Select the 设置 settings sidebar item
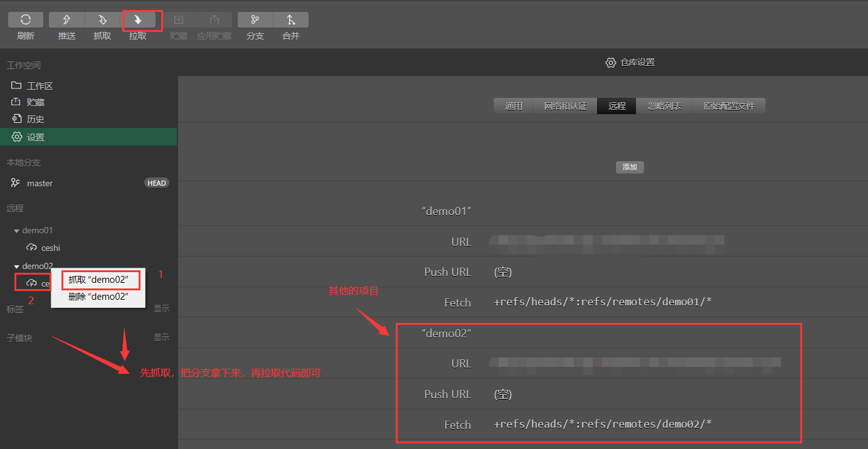The width and height of the screenshot is (868, 449). [x=88, y=137]
